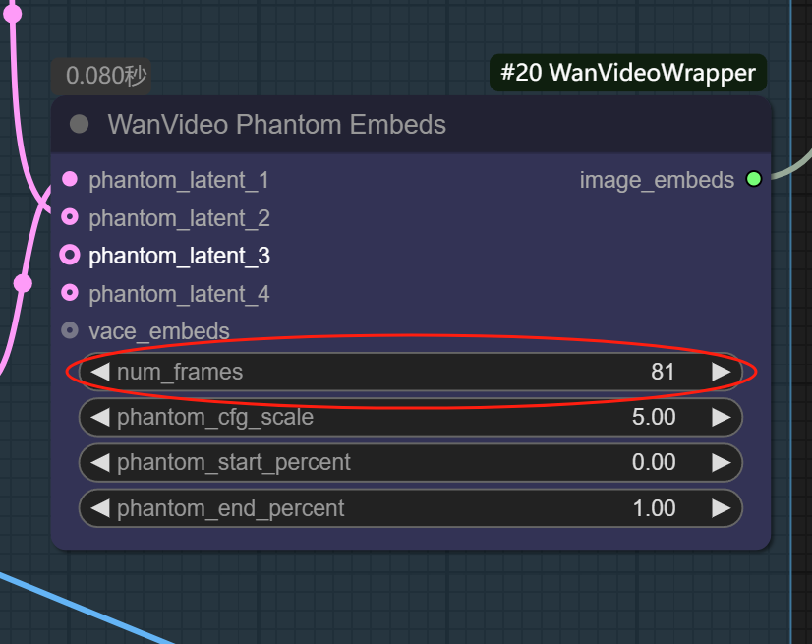Click the #20 WanVideoWrapper badge
Viewport: 812px width, 644px height.
pyautogui.click(x=628, y=73)
